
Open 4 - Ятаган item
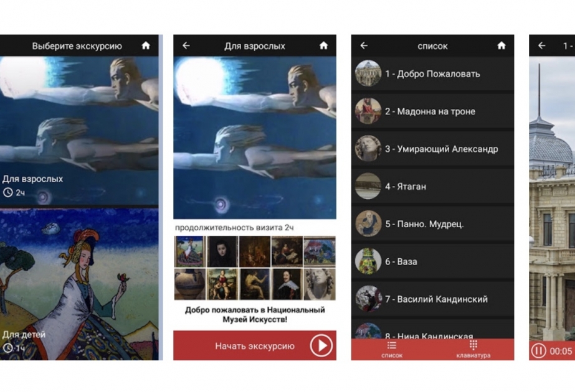pyautogui.click(x=433, y=186)
